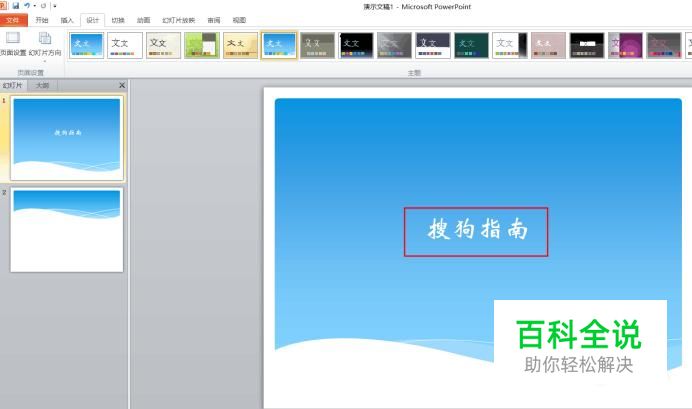
Task: Click the Redo icon in quick access toolbar
Action: [x=43, y=6]
